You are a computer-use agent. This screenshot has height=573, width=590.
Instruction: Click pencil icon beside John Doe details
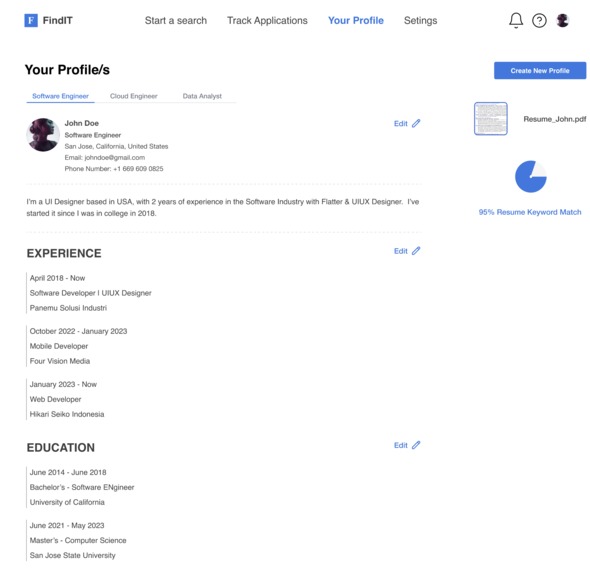click(416, 123)
